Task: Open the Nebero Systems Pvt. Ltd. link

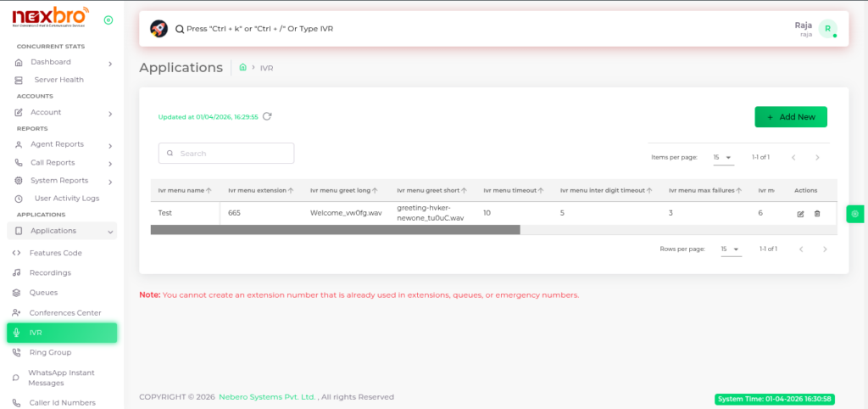Action: [x=267, y=397]
